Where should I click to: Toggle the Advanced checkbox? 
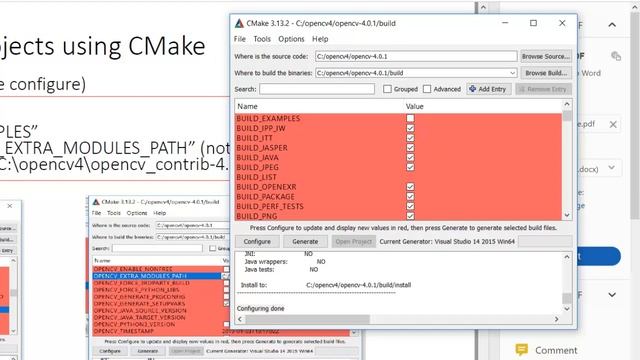(427, 89)
